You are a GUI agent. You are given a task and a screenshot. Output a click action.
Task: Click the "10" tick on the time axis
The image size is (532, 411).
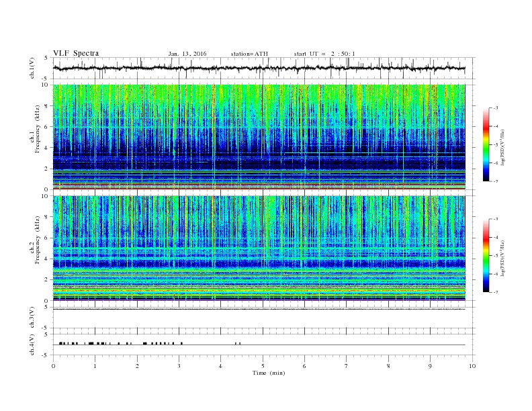pos(472,366)
